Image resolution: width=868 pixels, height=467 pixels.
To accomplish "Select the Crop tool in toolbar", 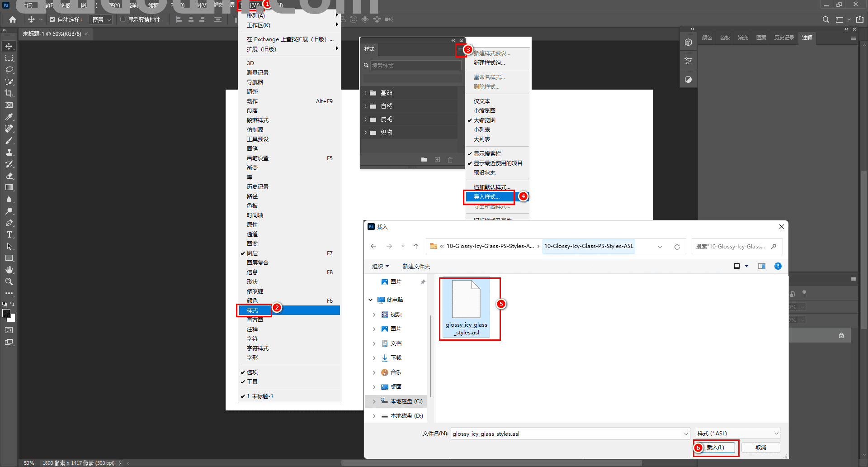I will tap(9, 93).
